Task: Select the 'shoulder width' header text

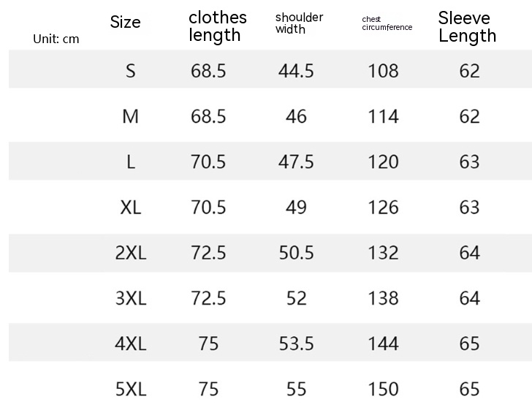Action: (299, 23)
